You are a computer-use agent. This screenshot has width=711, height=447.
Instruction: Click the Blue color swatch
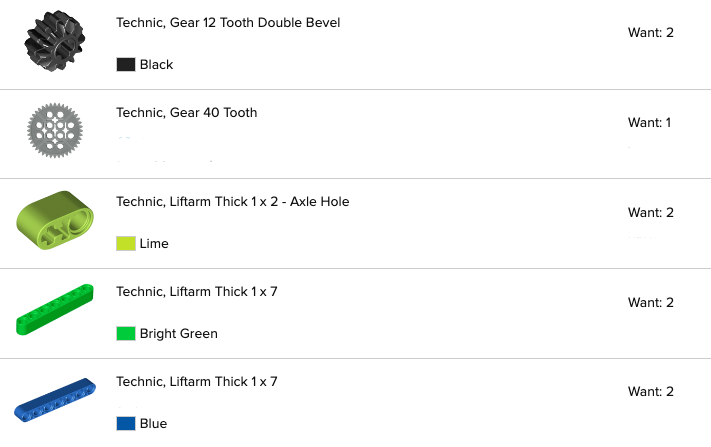coord(126,423)
